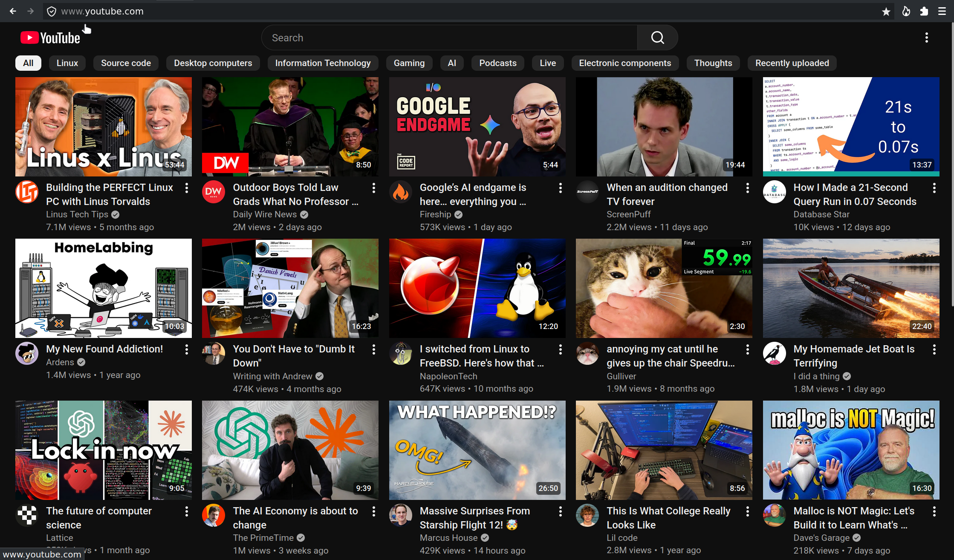The height and width of the screenshot is (560, 954).
Task: Go back with the browser back arrow
Action: point(13,11)
